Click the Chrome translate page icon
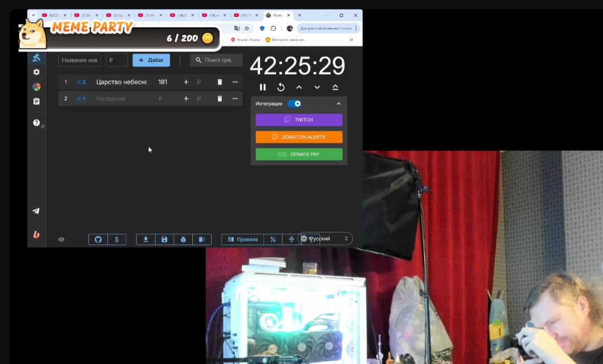Screen dimensions: 603x364 (237, 28)
